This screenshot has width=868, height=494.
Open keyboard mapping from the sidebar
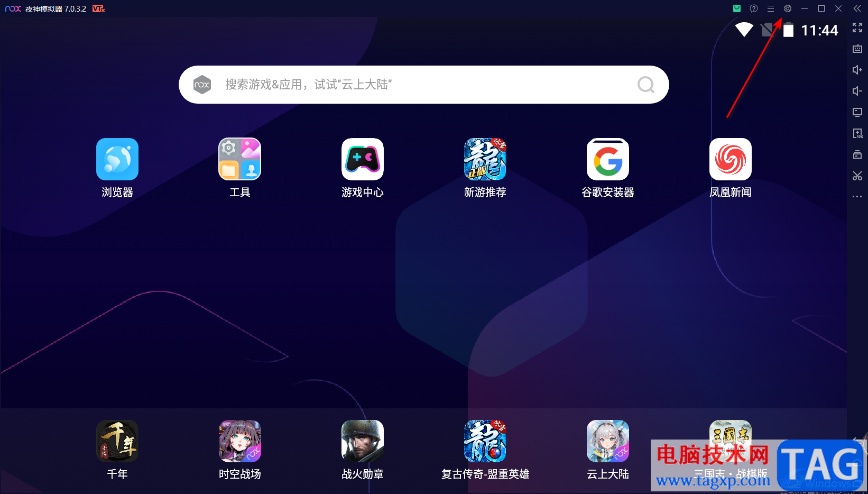pyautogui.click(x=857, y=49)
